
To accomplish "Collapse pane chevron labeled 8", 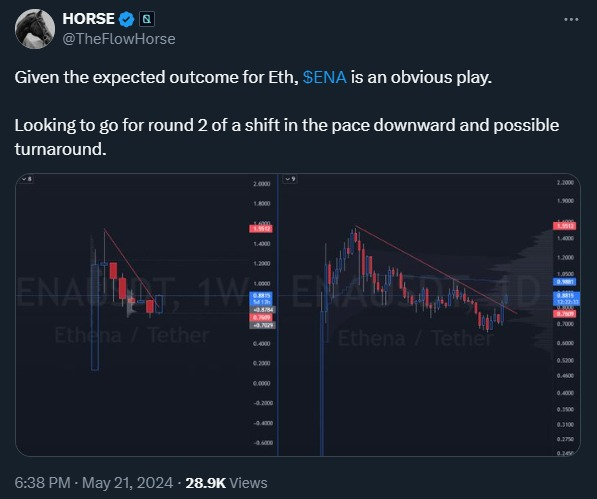I will 27,179.
